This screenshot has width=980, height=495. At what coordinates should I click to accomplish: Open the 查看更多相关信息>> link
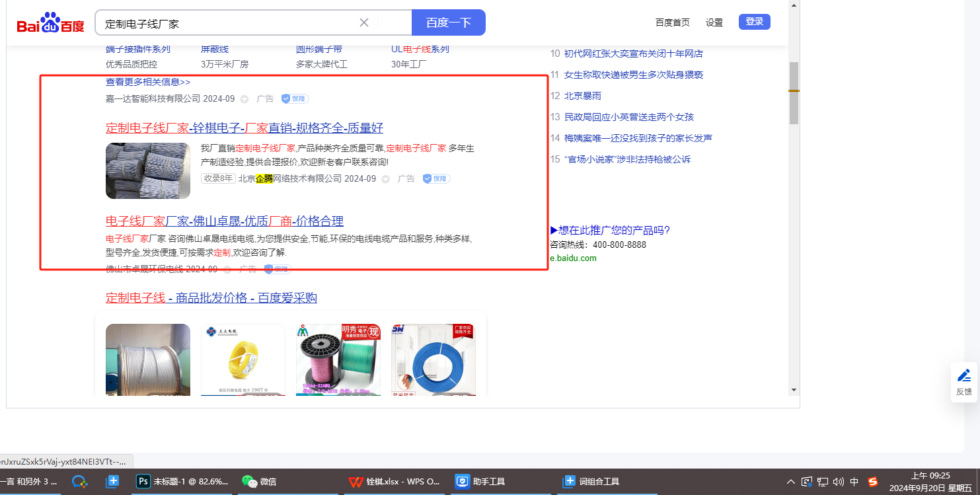[148, 82]
